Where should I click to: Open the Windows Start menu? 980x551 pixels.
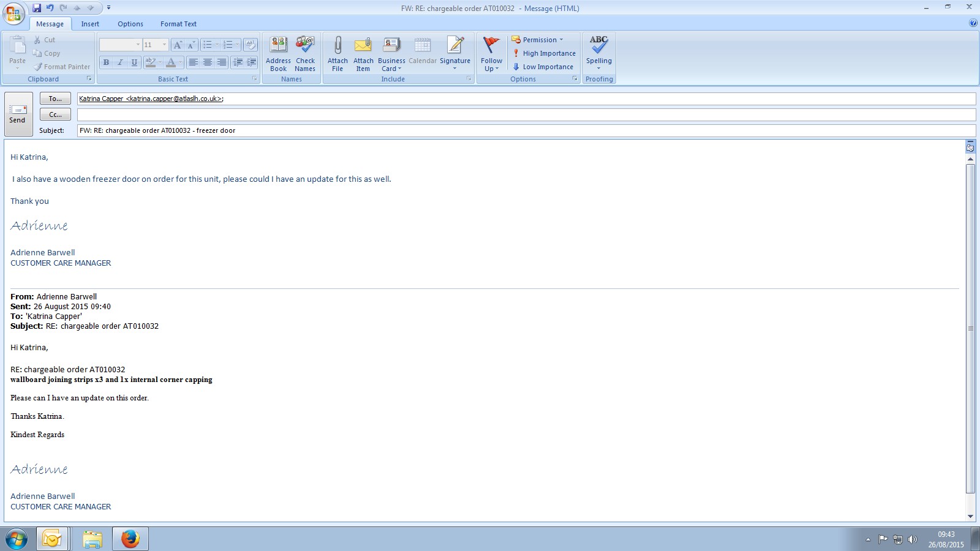17,539
